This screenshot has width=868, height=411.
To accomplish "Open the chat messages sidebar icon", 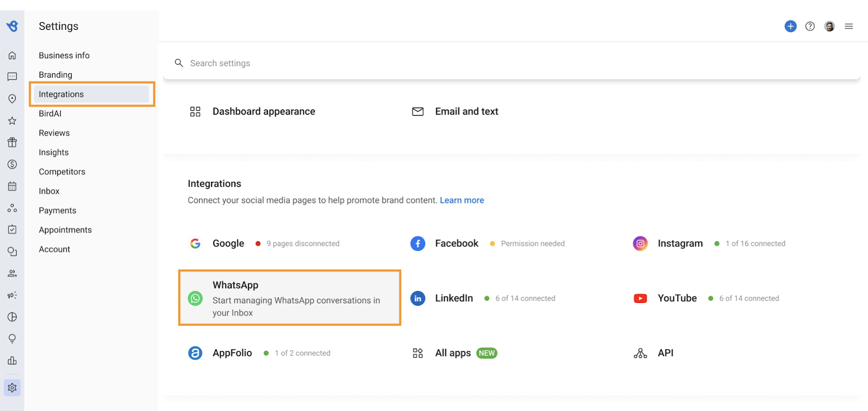I will coord(12,77).
